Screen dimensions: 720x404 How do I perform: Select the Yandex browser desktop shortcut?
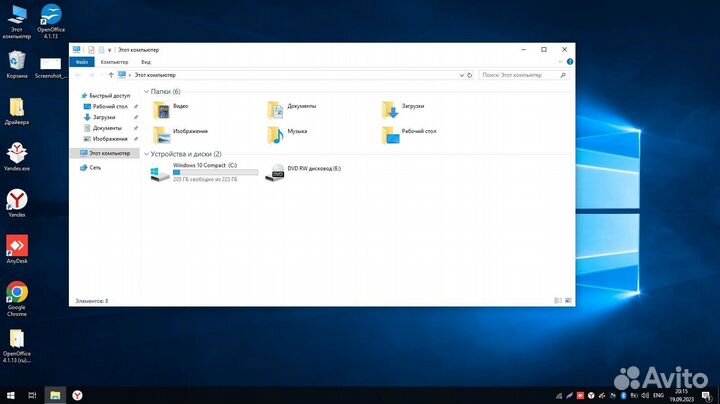click(17, 203)
